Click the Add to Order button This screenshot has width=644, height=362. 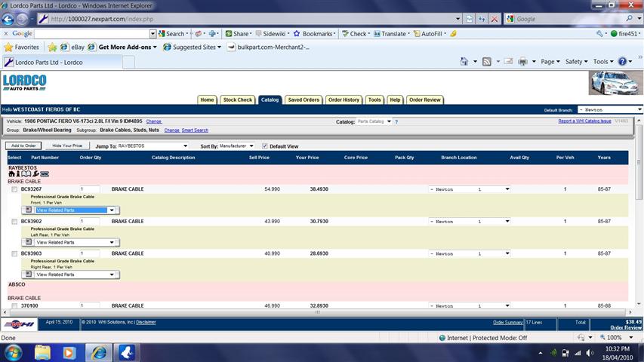click(x=23, y=146)
